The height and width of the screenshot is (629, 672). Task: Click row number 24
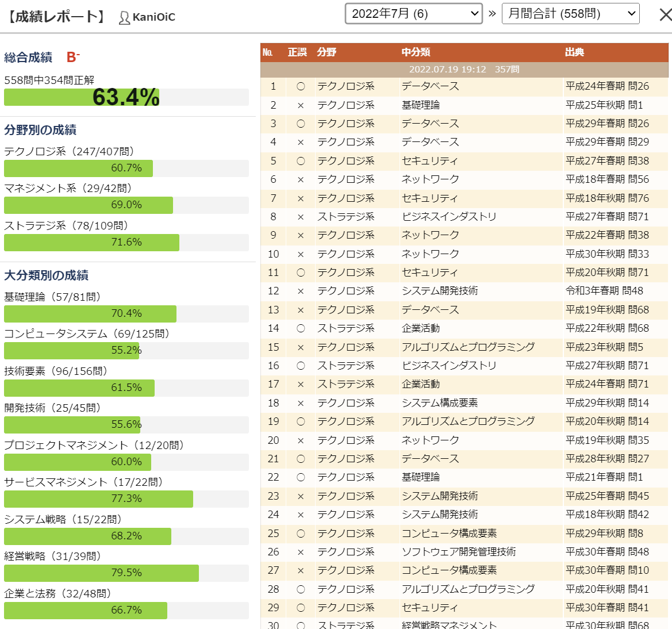(x=273, y=515)
